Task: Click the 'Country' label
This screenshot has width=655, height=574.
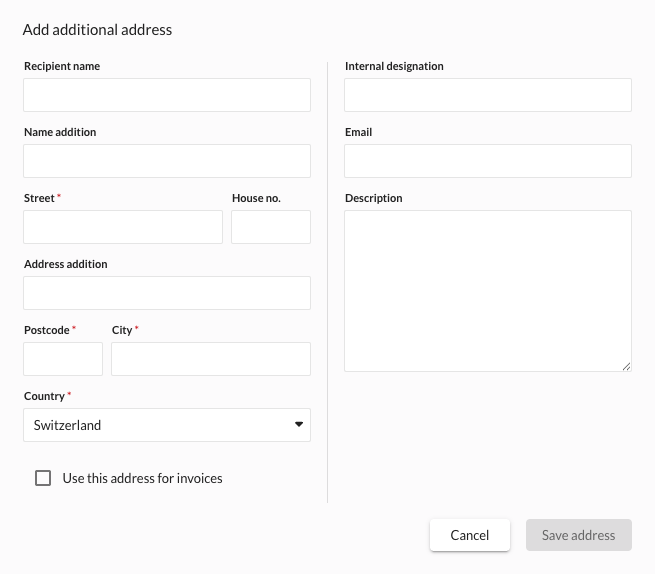Action: pyautogui.click(x=44, y=396)
